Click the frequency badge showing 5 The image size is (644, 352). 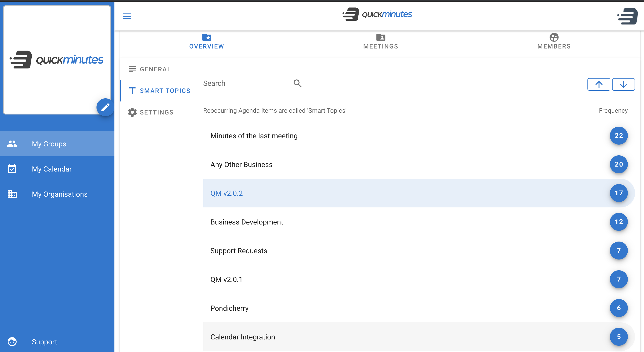click(619, 337)
